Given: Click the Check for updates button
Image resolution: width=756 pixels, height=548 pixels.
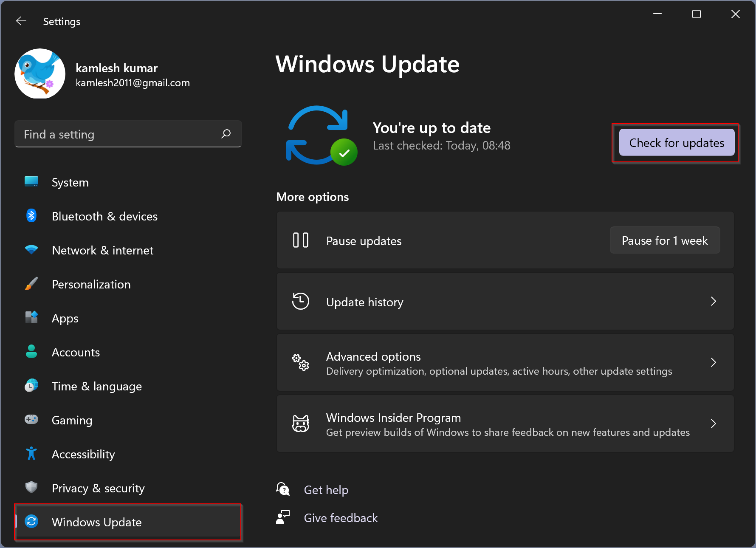Looking at the screenshot, I should [x=676, y=143].
